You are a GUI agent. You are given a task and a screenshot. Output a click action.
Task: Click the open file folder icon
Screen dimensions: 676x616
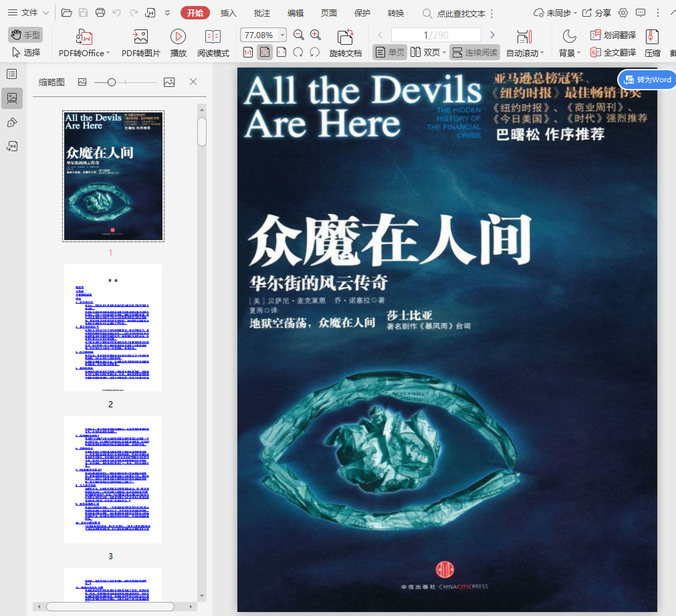point(66,13)
